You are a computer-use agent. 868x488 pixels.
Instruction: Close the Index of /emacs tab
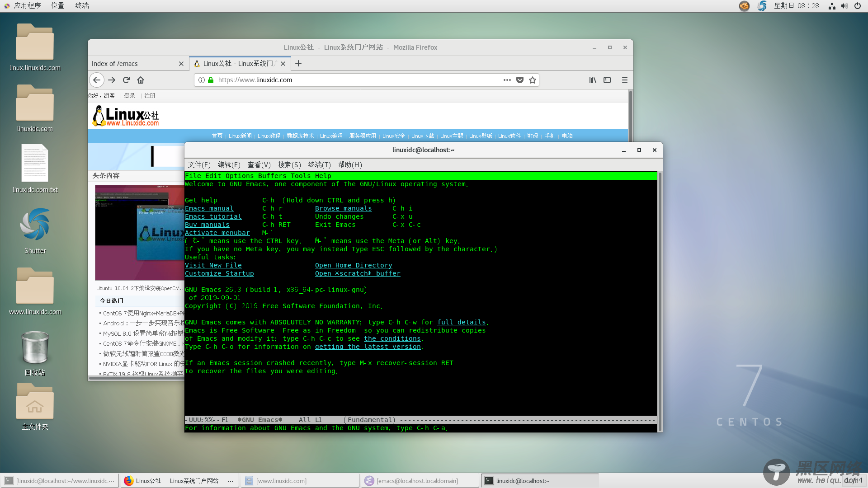coord(181,64)
